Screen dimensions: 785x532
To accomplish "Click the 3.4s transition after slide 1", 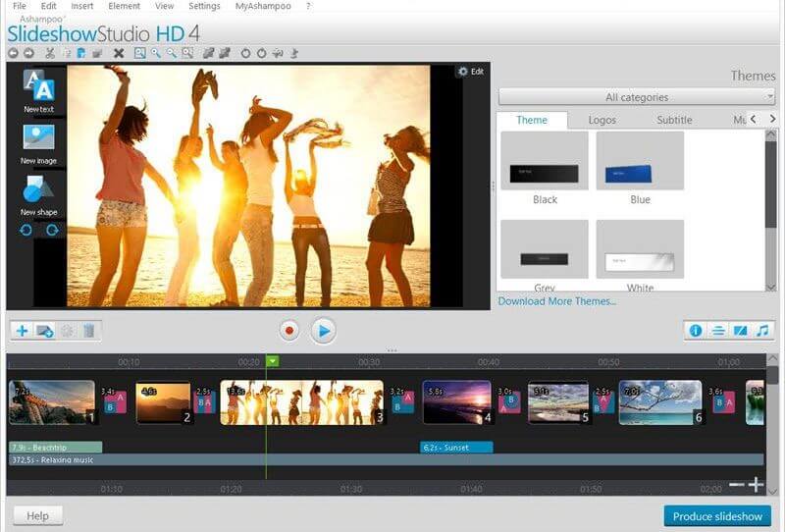I will click(x=115, y=401).
